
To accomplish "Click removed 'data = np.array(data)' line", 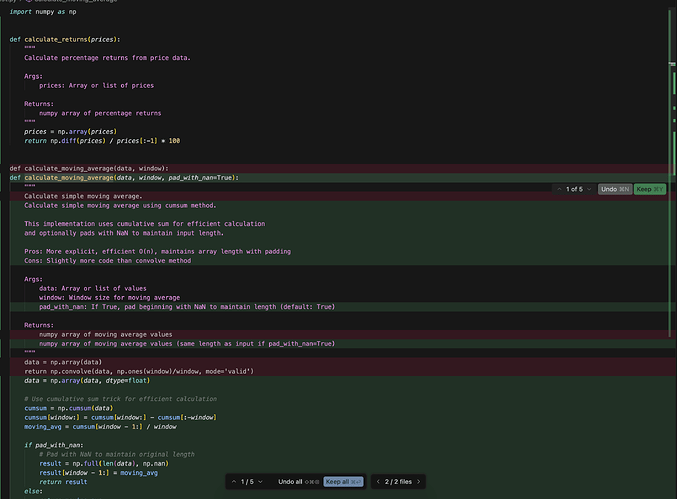I will click(x=63, y=362).
